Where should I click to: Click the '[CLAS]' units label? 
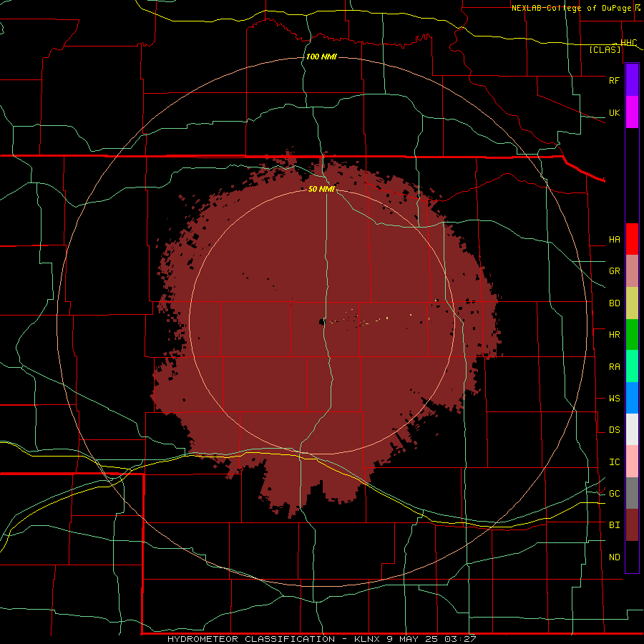605,50
